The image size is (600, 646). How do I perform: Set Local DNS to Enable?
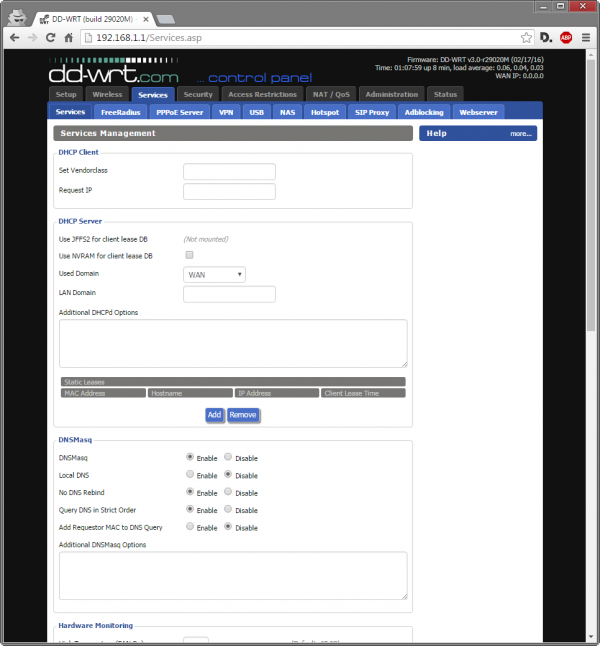[x=190, y=475]
